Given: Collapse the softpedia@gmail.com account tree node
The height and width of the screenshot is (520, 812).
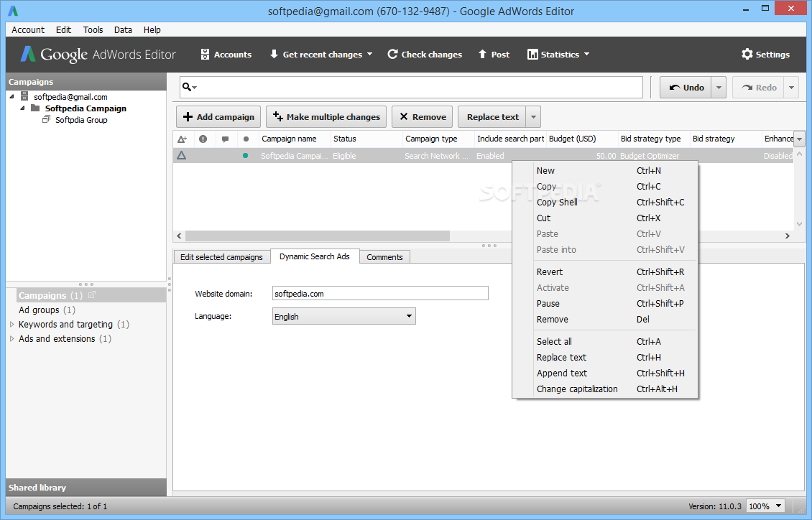Looking at the screenshot, I should coord(12,97).
